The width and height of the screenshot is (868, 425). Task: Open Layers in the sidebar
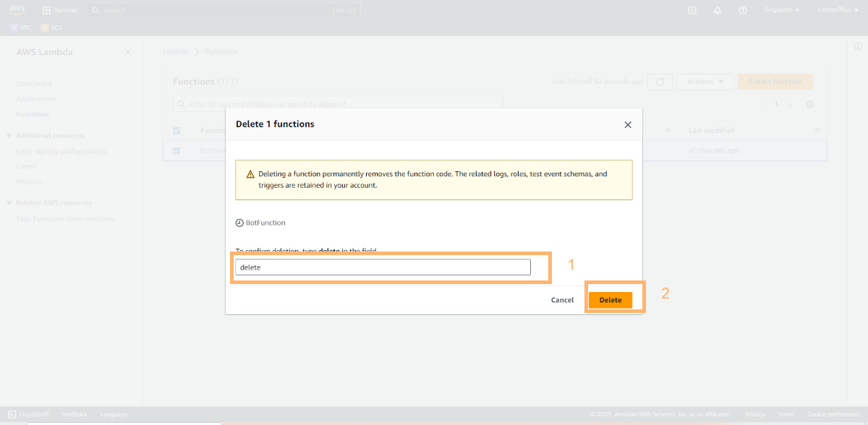(x=26, y=166)
